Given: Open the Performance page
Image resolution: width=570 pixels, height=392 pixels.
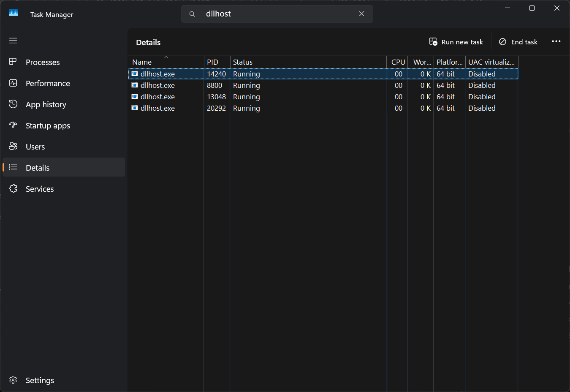Looking at the screenshot, I should (48, 83).
